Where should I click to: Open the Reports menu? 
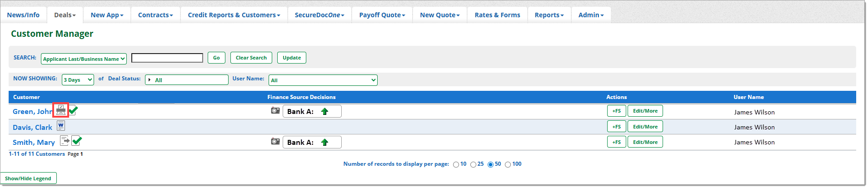click(549, 15)
